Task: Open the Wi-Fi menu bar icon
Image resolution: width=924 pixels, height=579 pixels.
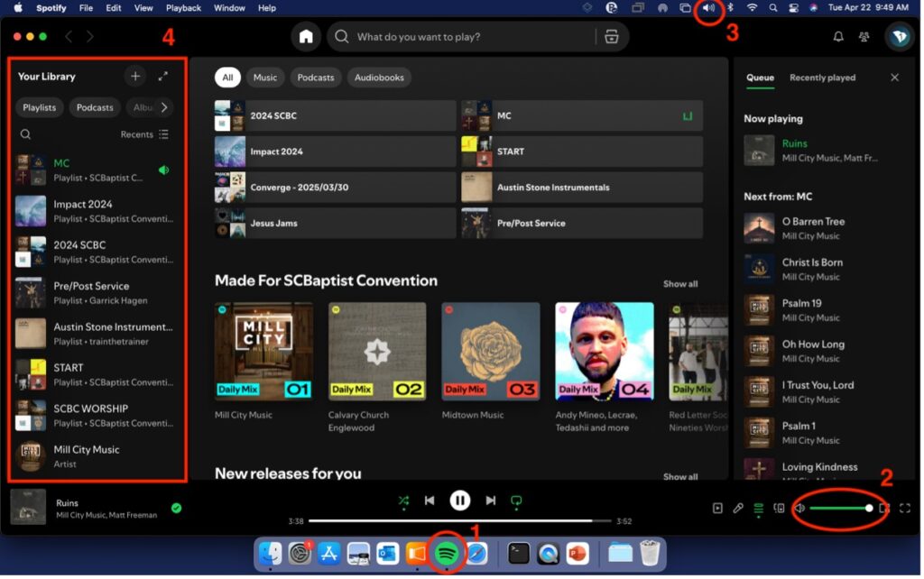Action: (752, 7)
